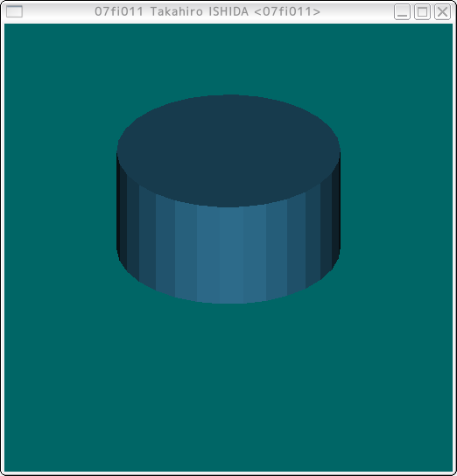457x476 pixels.
Task: Click the bottom-left corner of the teal canvas
Action: coord(7,468)
